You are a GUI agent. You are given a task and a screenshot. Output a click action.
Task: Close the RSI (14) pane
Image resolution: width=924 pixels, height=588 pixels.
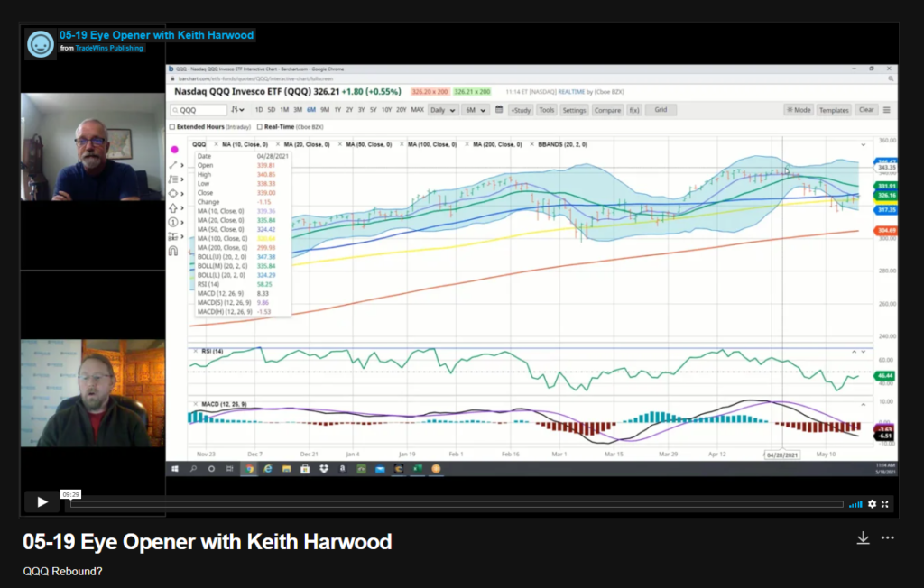tap(195, 351)
